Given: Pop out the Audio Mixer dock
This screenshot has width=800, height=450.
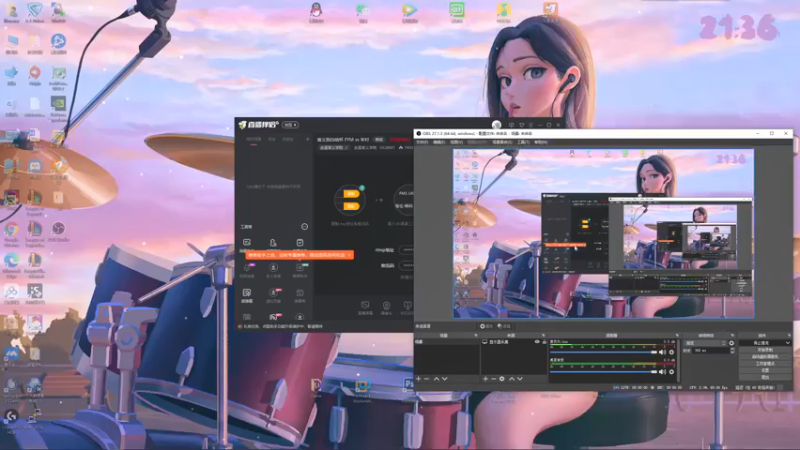Looking at the screenshot, I should [x=677, y=335].
